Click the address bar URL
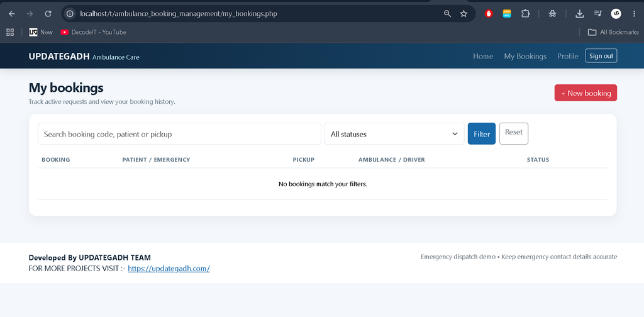This screenshot has height=317, width=644. (x=178, y=14)
